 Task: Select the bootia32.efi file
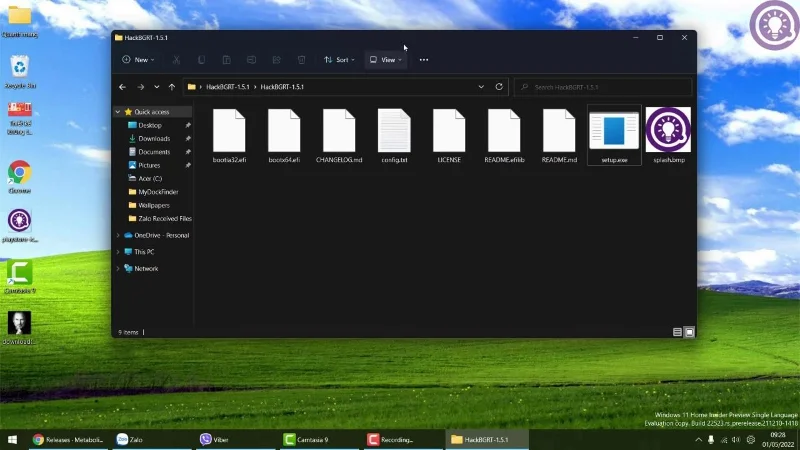click(x=229, y=135)
